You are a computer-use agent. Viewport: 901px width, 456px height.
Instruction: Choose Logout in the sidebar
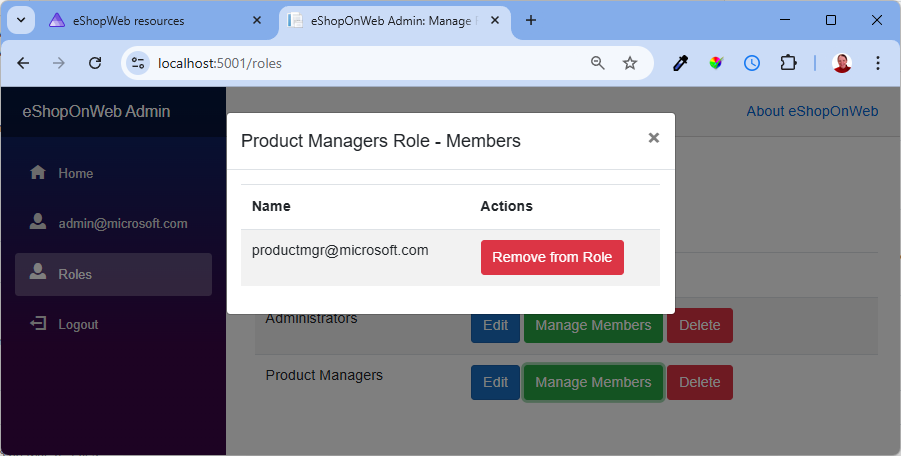[x=113, y=324]
